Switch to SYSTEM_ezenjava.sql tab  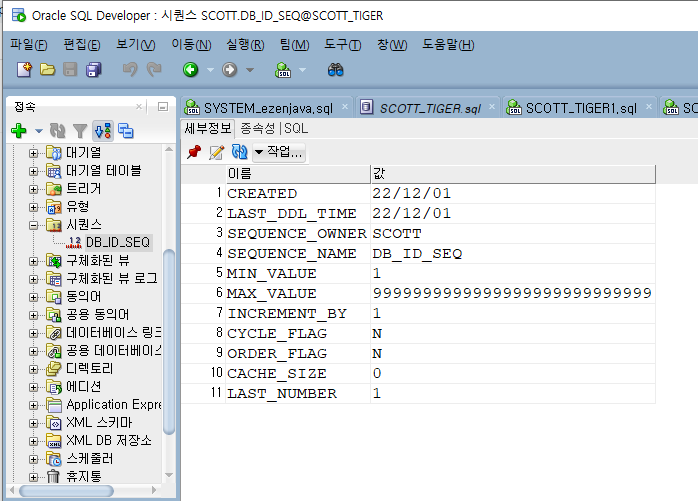coord(268,108)
